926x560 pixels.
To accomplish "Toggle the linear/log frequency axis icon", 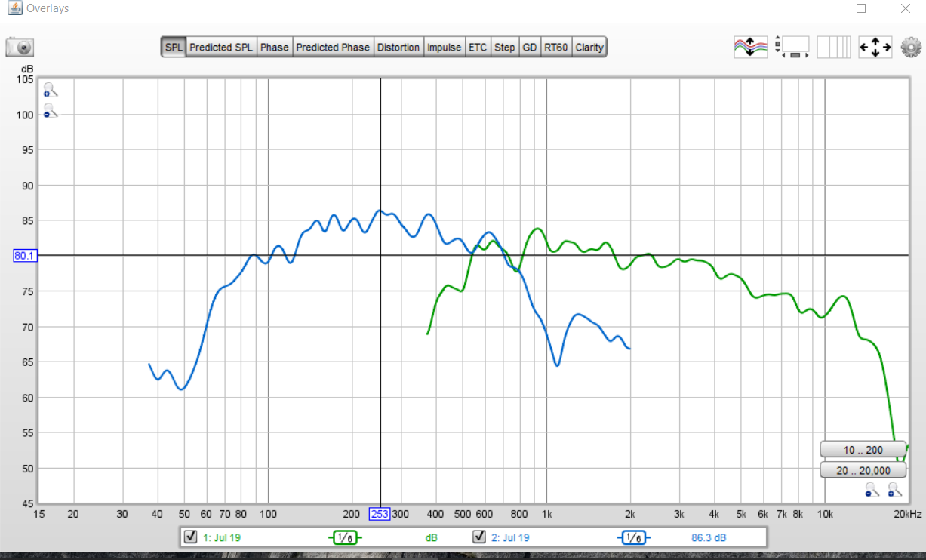I will 834,47.
